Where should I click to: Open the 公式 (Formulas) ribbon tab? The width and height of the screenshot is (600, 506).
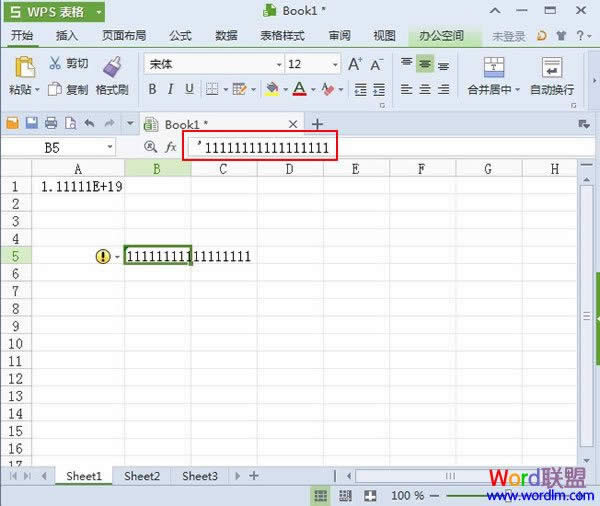(x=180, y=36)
